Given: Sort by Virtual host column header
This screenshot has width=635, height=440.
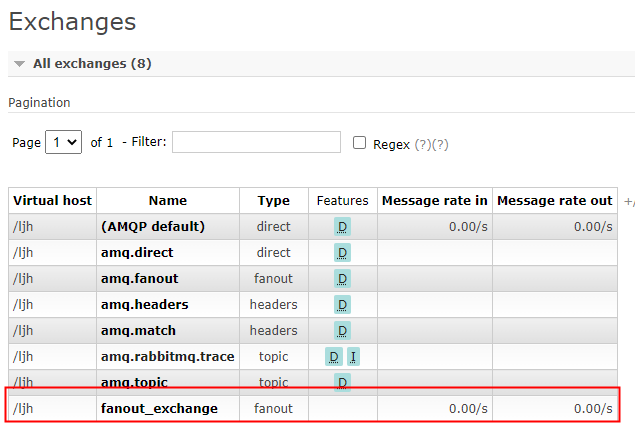Looking at the screenshot, I should [52, 201].
